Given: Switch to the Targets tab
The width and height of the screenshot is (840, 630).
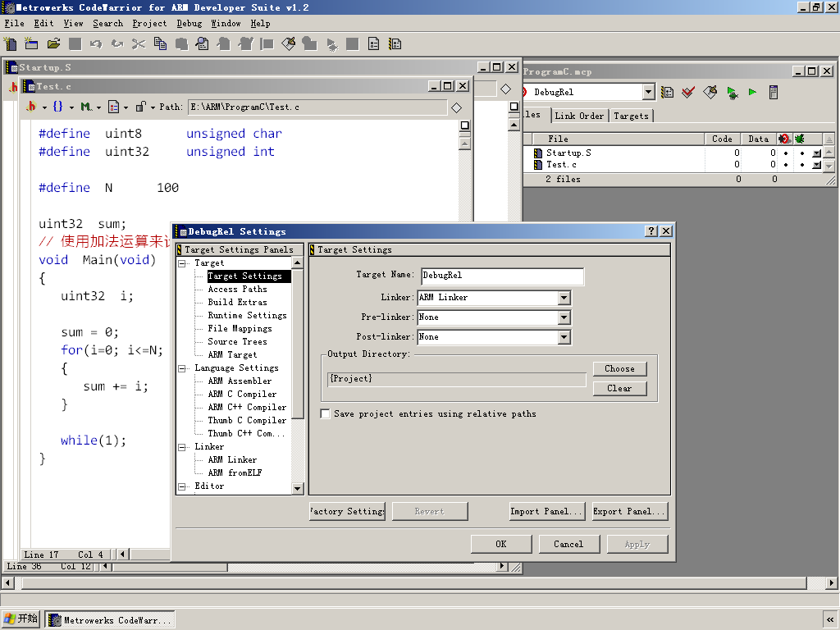Looking at the screenshot, I should click(631, 116).
